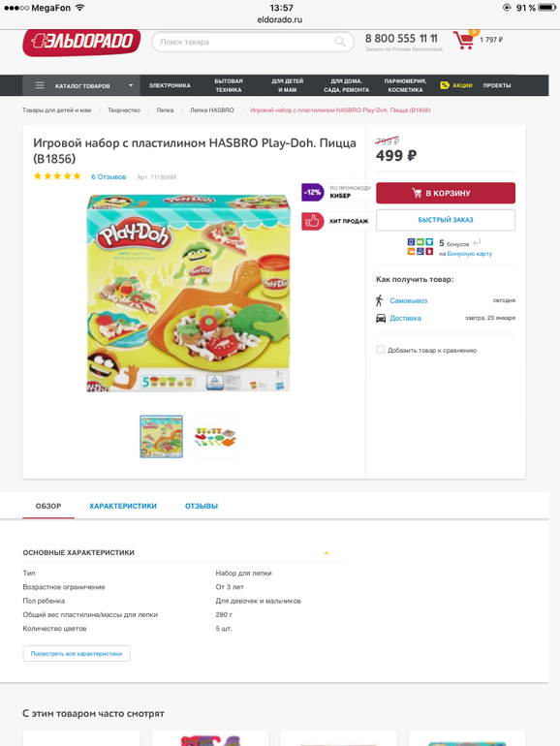Click the Быстрый заказ button

(446, 220)
